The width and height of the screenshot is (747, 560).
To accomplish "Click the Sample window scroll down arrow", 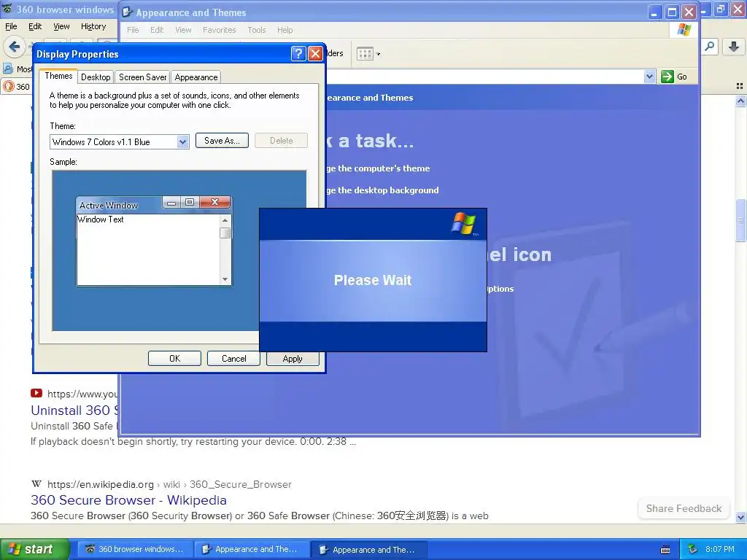I will point(225,279).
